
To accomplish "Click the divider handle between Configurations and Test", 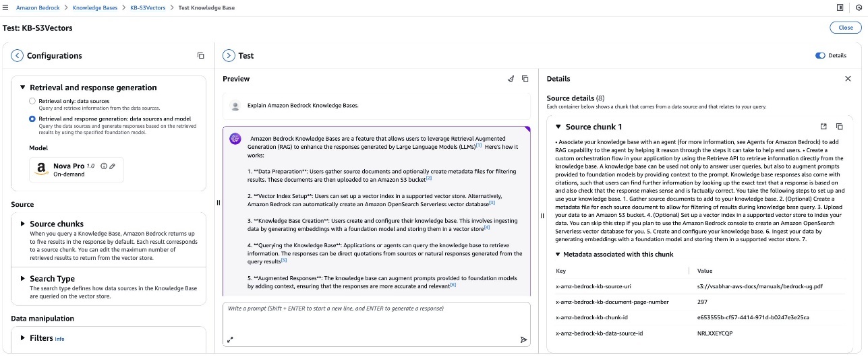I will click(218, 202).
